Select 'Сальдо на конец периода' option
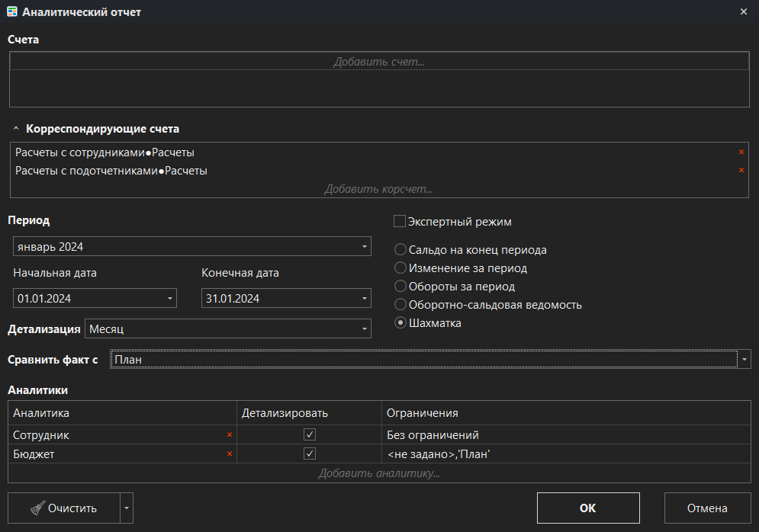 (400, 249)
